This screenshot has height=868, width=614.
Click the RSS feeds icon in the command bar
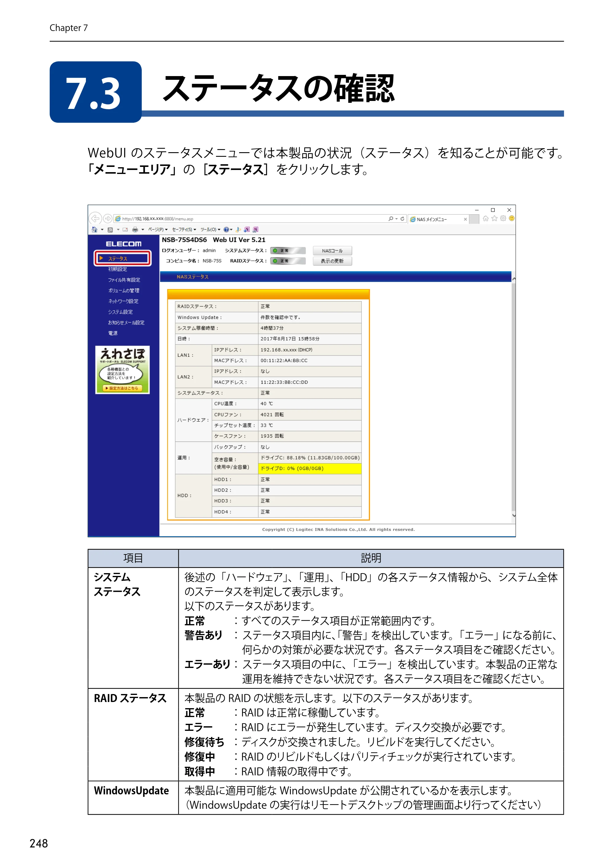point(110,230)
